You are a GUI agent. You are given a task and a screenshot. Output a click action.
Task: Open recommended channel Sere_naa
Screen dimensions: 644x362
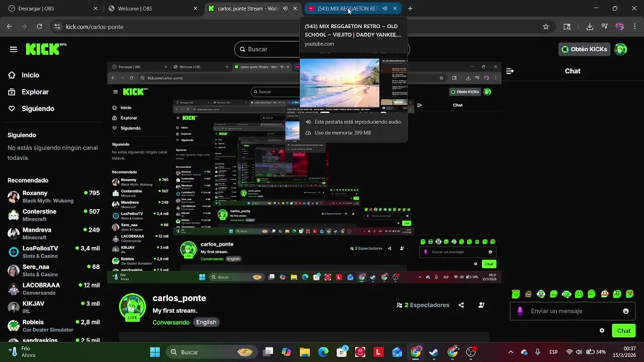coord(53,270)
